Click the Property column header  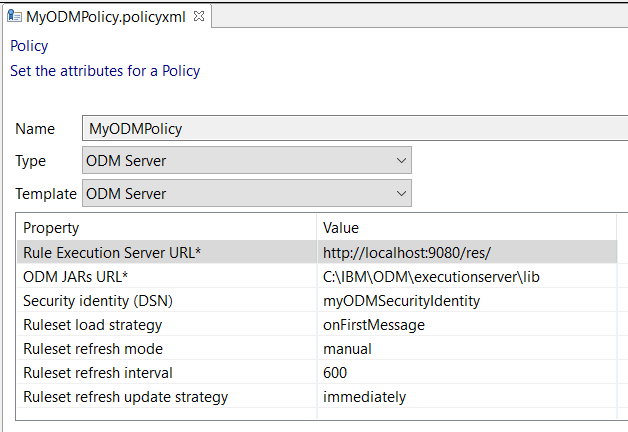click(166, 227)
